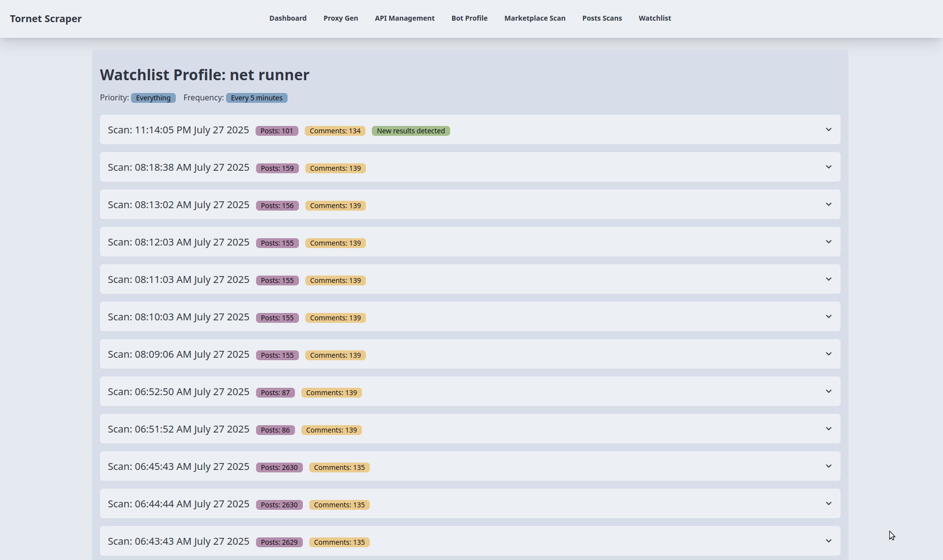Open the Dashboard page
Screen dimensions: 943x560
(288, 18)
